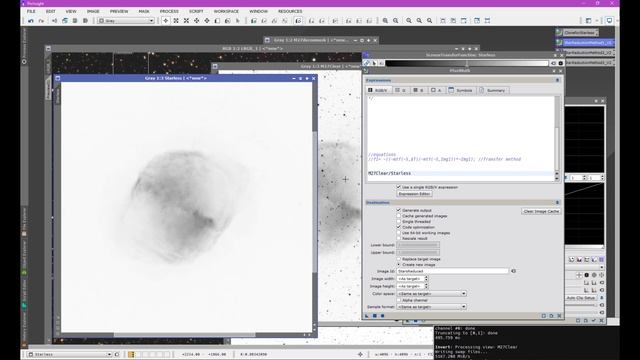Open the Sample format dropdown

click(x=431, y=307)
